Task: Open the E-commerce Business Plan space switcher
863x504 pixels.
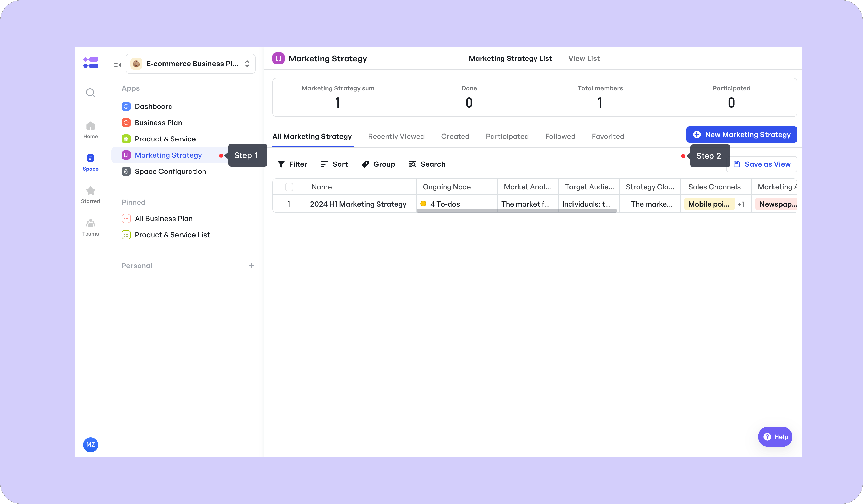Action: [191, 64]
